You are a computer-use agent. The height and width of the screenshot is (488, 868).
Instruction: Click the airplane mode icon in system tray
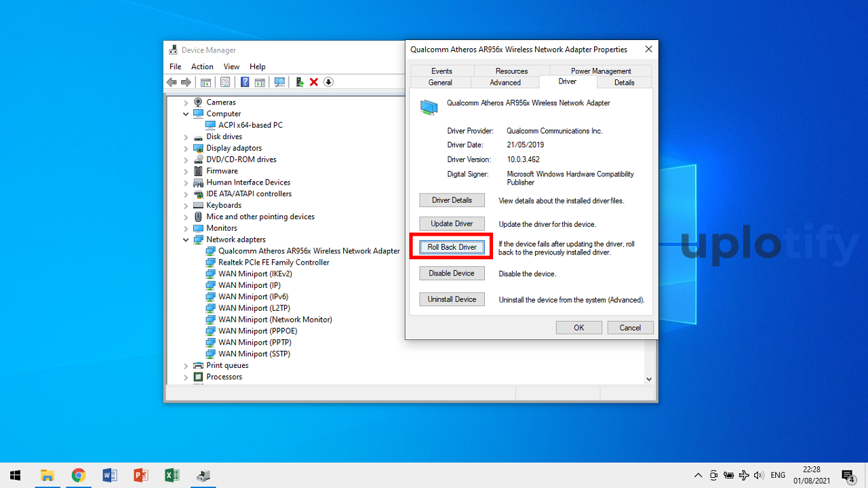coord(744,475)
